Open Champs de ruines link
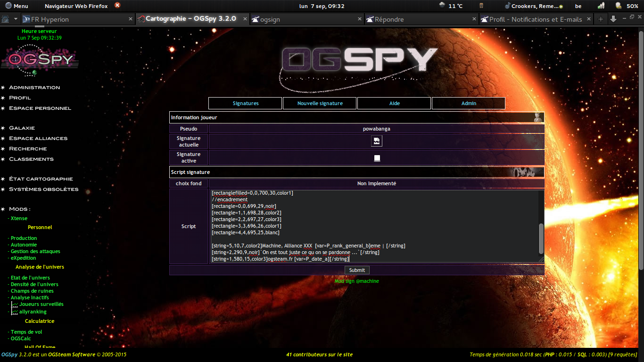The width and height of the screenshot is (644, 362). pyautogui.click(x=31, y=291)
